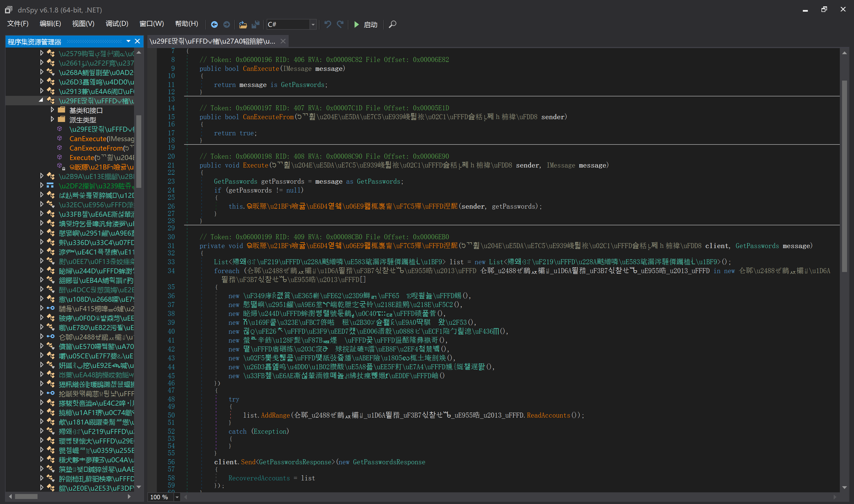
Task: Select the CanExecute(IMessage method in tree
Action: tap(102, 139)
